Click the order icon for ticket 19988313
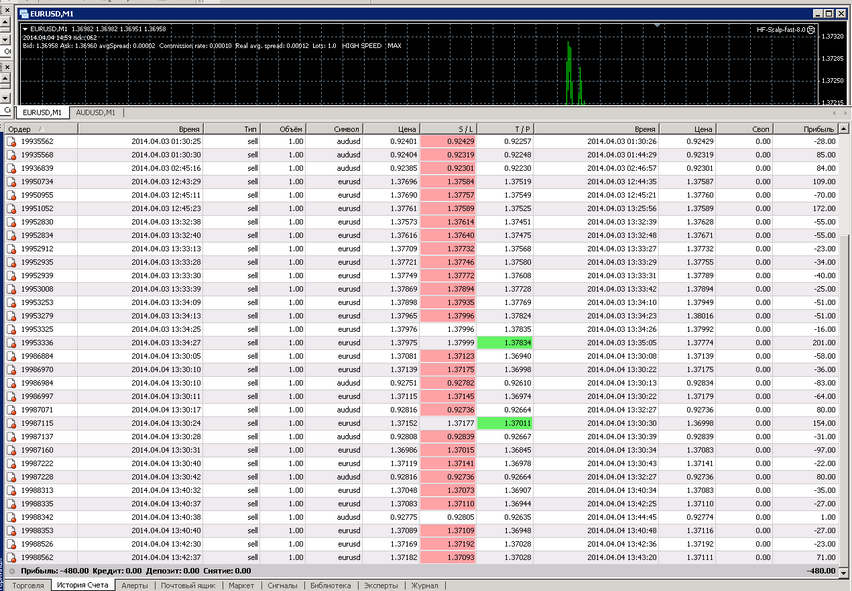852x591 pixels. (11, 491)
